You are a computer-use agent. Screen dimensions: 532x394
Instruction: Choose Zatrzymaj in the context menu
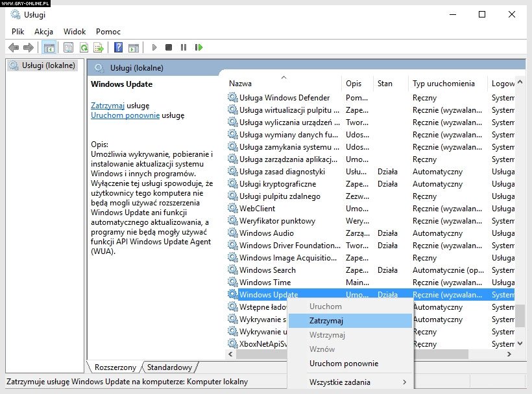point(350,321)
